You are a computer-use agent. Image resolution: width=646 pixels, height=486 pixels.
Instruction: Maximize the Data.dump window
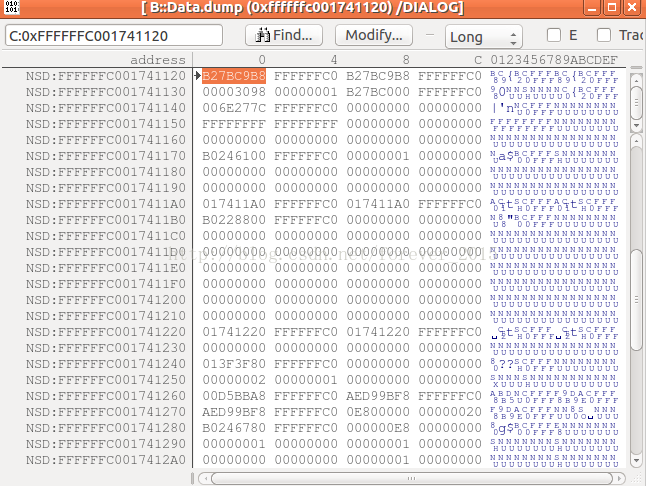click(612, 7)
